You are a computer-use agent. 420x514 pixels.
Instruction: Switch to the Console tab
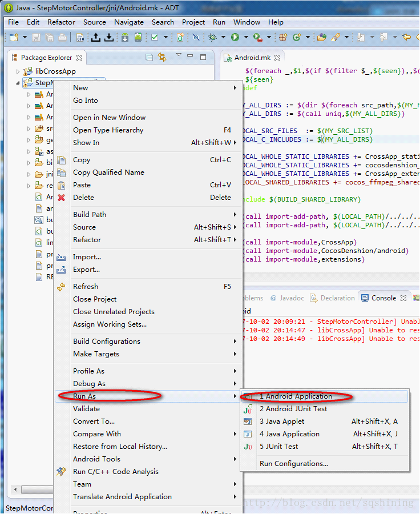(383, 298)
